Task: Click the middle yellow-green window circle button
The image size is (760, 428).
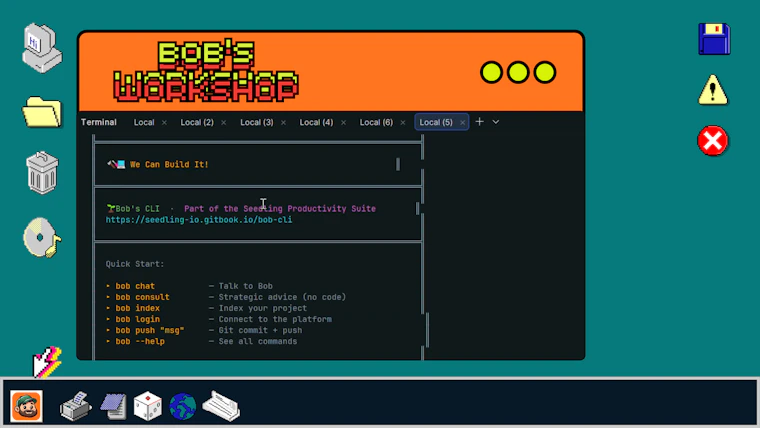Action: [x=518, y=72]
